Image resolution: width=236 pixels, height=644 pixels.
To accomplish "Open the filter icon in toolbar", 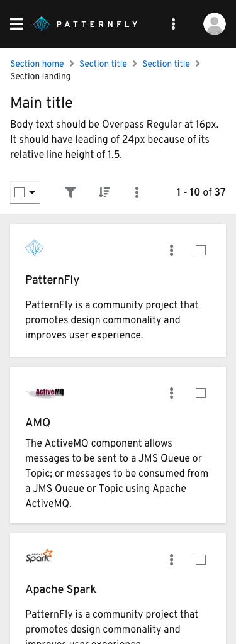I will [x=70, y=192].
